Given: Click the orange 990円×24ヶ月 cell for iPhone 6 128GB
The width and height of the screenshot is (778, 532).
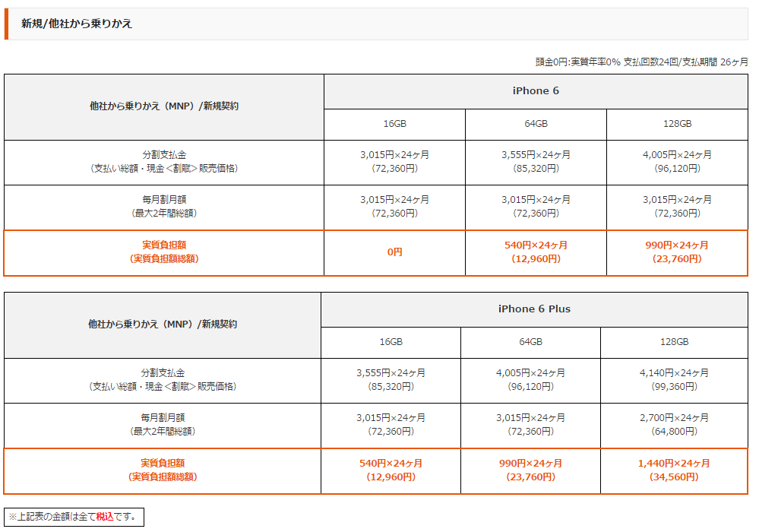Looking at the screenshot, I should tap(677, 252).
